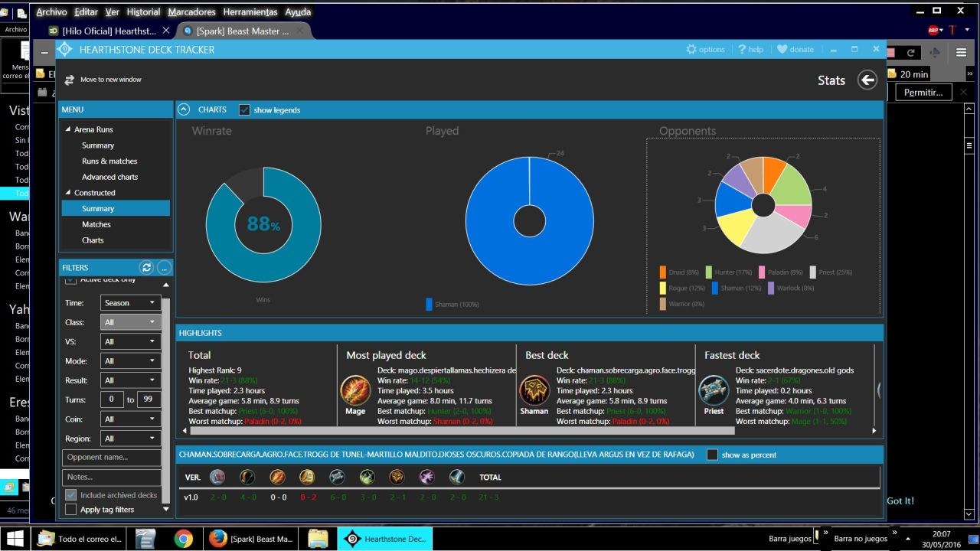The height and width of the screenshot is (551, 980).
Task: Click the first class icon after VER.
Action: click(x=217, y=477)
